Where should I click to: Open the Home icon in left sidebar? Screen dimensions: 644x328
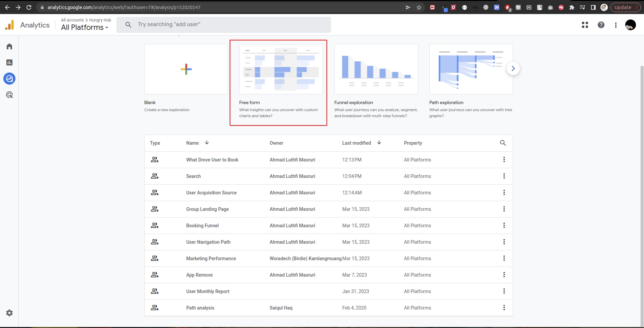coord(9,46)
